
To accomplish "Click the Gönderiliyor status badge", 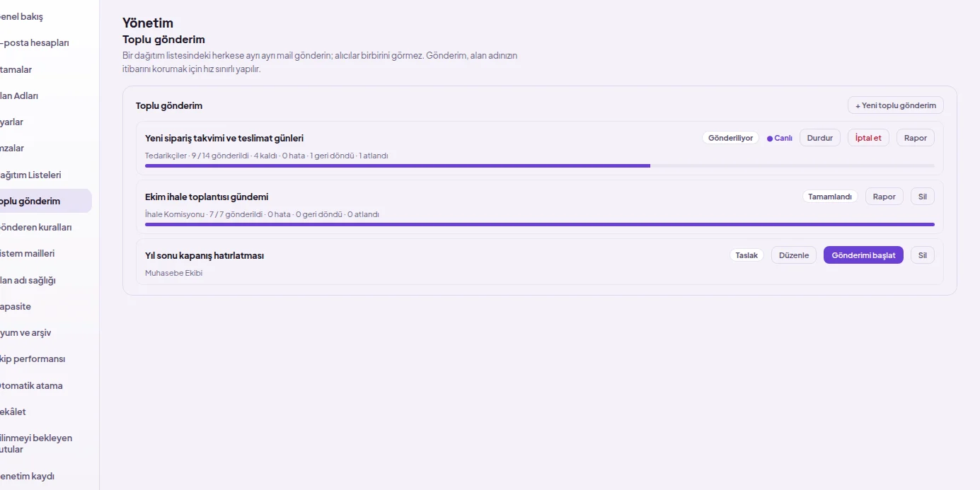I will (731, 138).
